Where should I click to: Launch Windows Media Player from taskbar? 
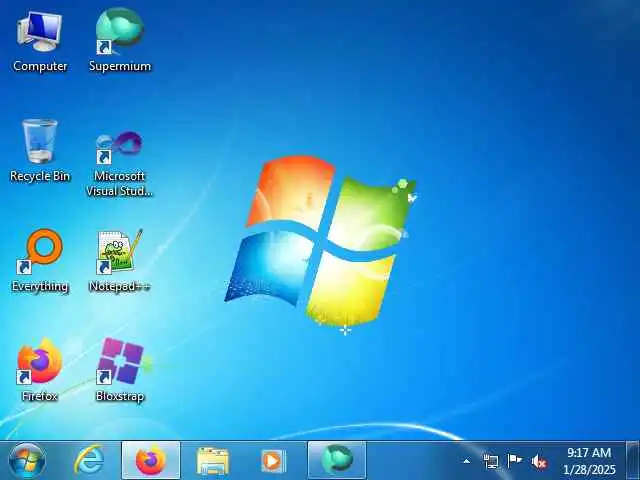[273, 461]
